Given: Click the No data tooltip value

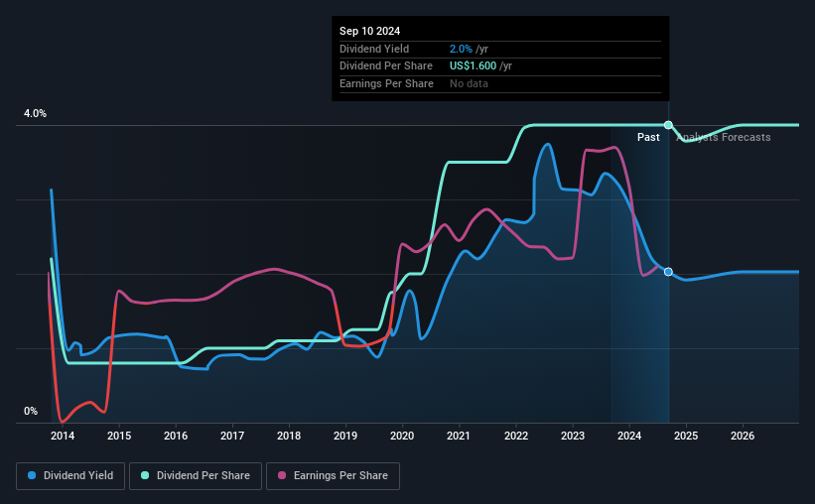Looking at the screenshot, I should 469,83.
